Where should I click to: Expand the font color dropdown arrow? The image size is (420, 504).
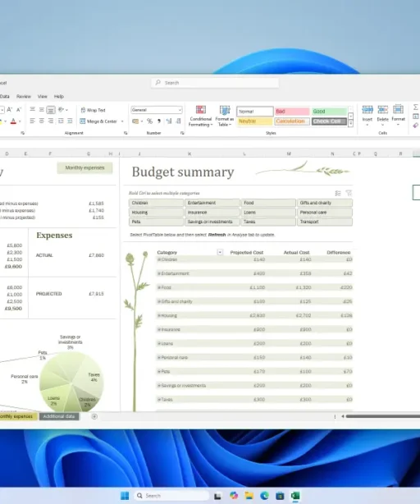point(20,121)
